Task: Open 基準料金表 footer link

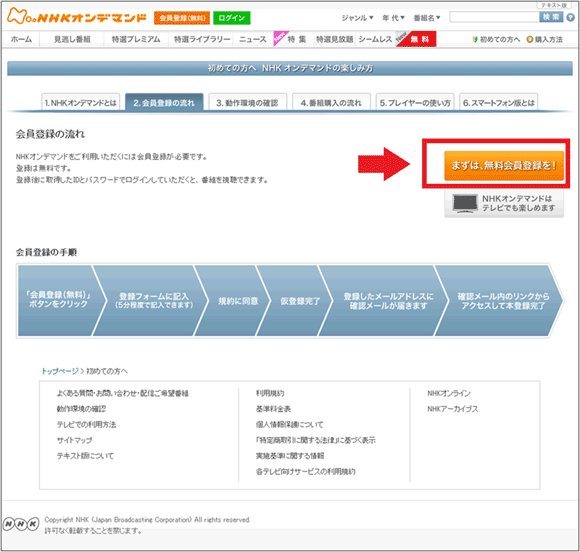Action: click(273, 409)
